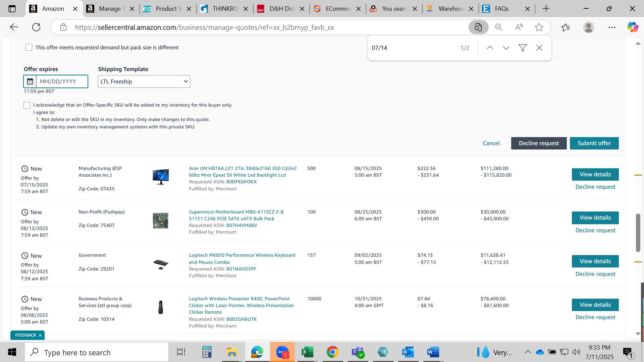Viewport: 644px width, 362px height.
Task: Click the Offer expires date field
Action: pos(62,81)
